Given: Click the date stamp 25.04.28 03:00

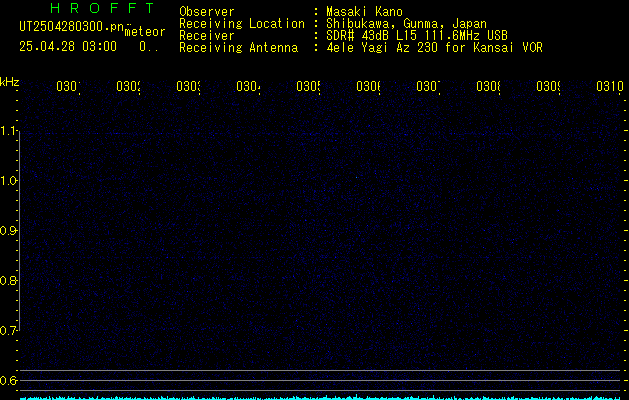Looking at the screenshot, I should (68, 47).
